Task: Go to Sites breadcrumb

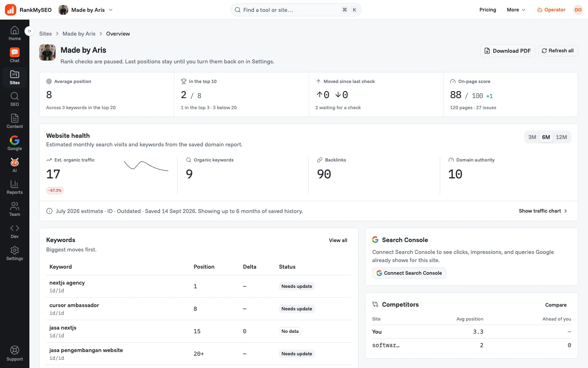Action: coord(45,34)
